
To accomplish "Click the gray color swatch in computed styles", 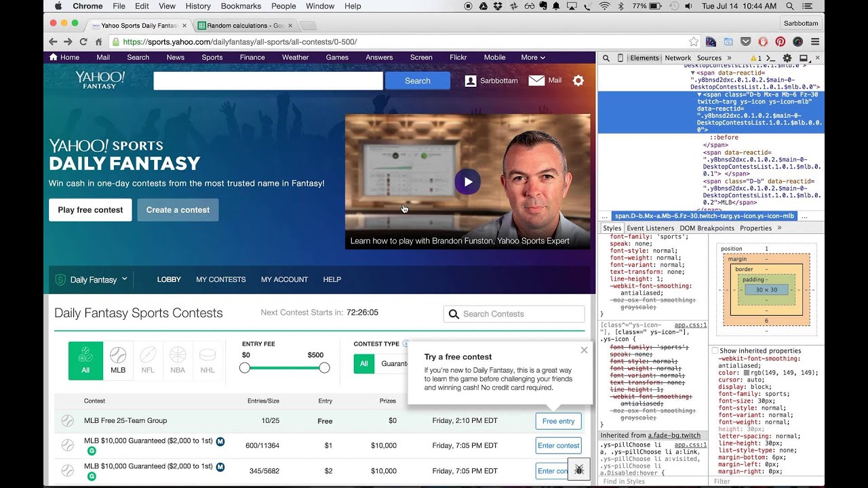I will point(747,373).
